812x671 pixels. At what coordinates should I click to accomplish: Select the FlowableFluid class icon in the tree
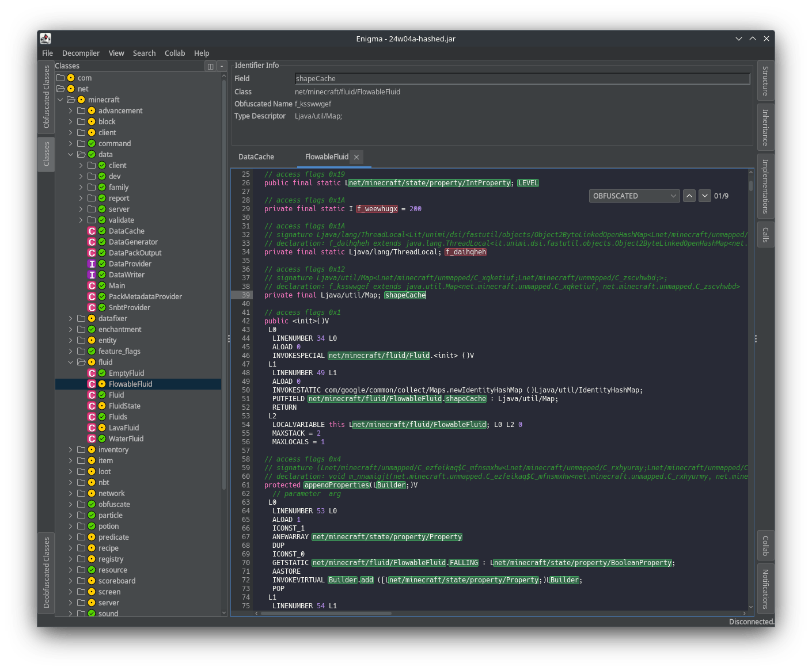(x=93, y=384)
